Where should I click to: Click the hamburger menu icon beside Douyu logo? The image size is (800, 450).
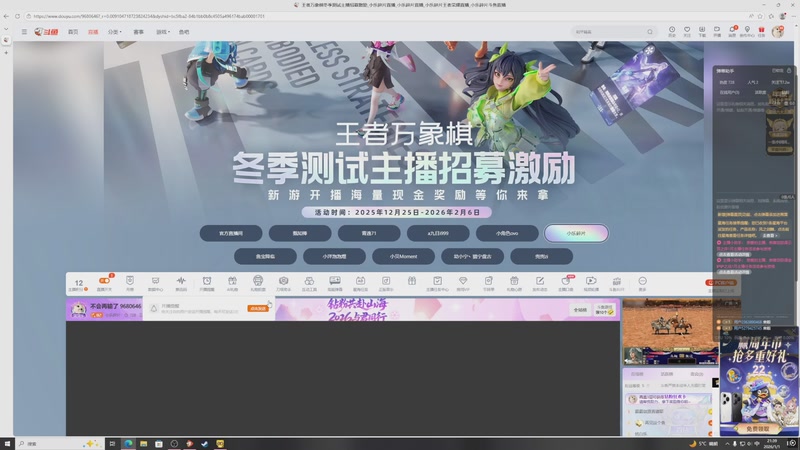tap(24, 32)
